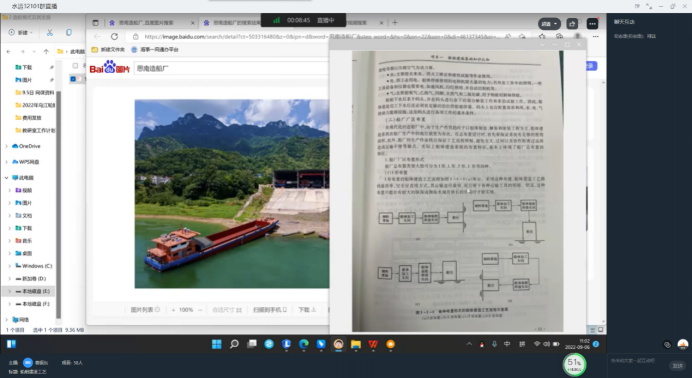The height and width of the screenshot is (378, 692).
Task: Open WPS Office from the taskbar
Action: coord(373,344)
